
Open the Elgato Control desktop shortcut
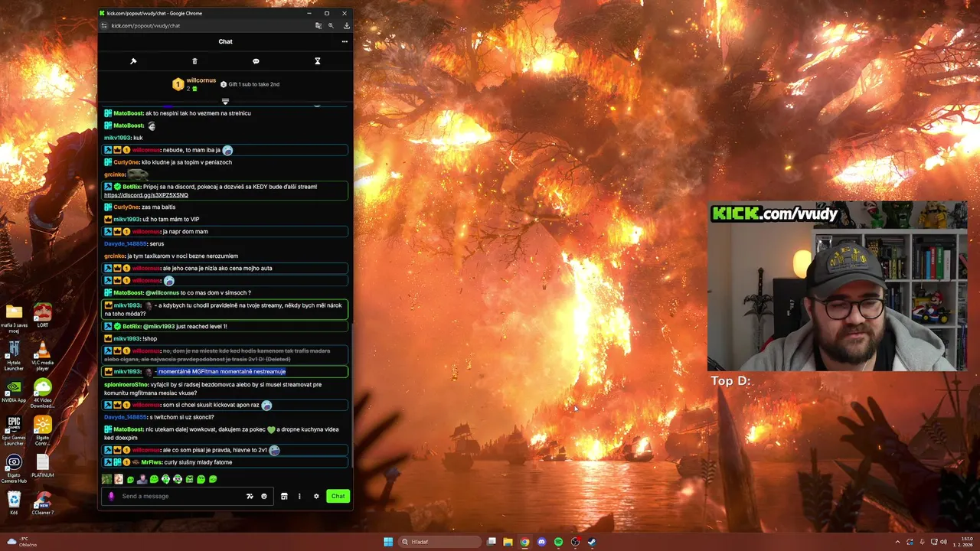[x=43, y=431]
